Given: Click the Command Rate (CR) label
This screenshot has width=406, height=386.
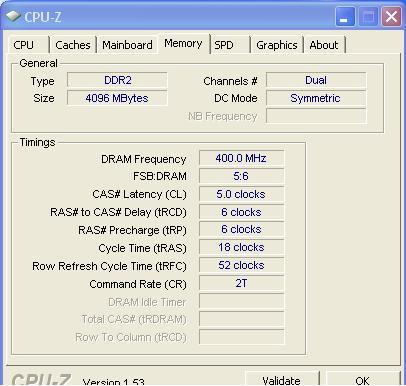Looking at the screenshot, I should tap(138, 284).
